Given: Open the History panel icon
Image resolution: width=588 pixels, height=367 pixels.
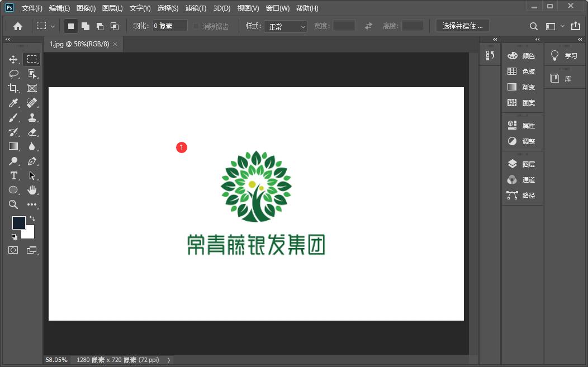Looking at the screenshot, I should (490, 55).
